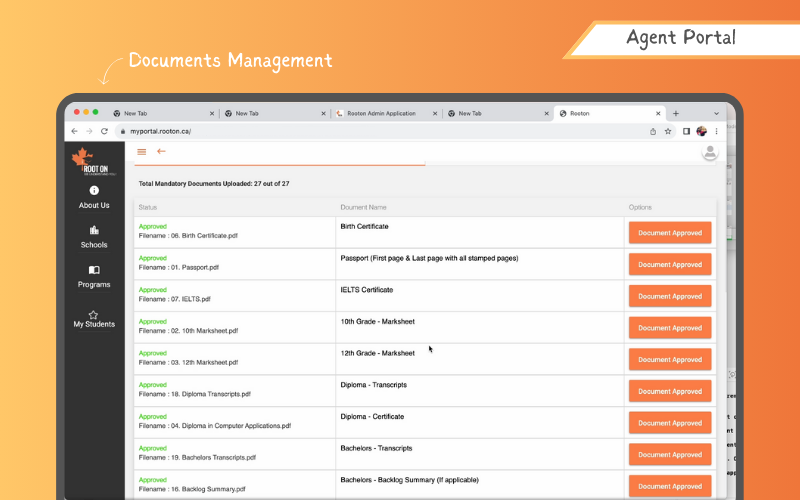Bookmark page with the star icon
The image size is (800, 500).
(x=668, y=131)
